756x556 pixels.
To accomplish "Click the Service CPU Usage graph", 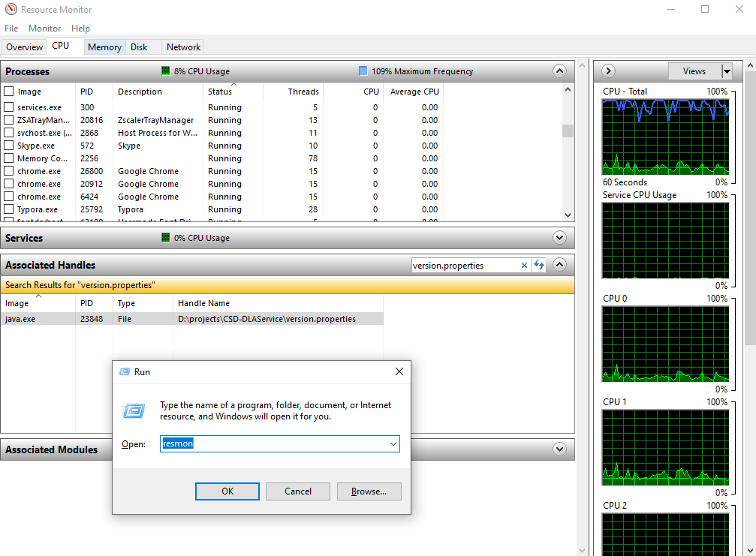I will [665, 240].
